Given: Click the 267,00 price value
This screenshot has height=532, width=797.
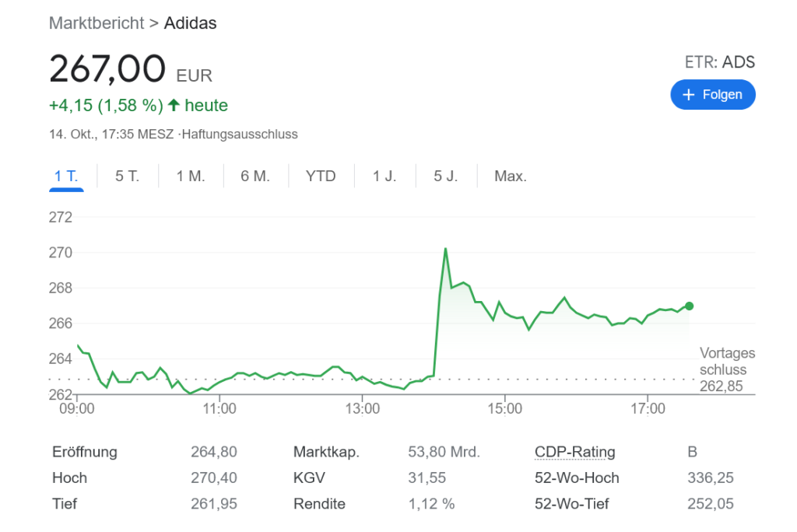Looking at the screenshot, I should 107,69.
